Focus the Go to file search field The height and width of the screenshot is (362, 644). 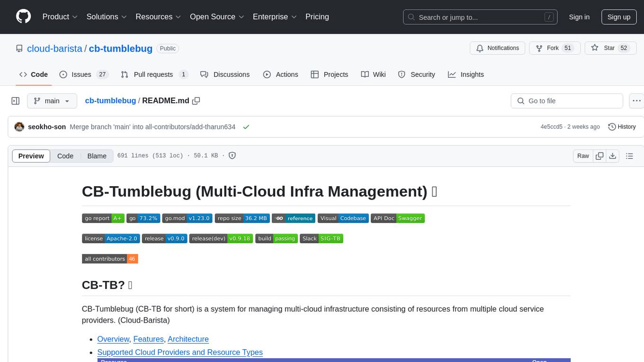click(567, 101)
